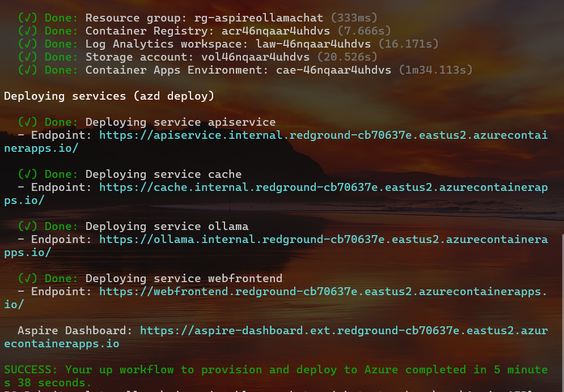Click the 'Deploying service apiservice' line
Image resolution: width=564 pixels, height=392 pixels.
coord(181,122)
